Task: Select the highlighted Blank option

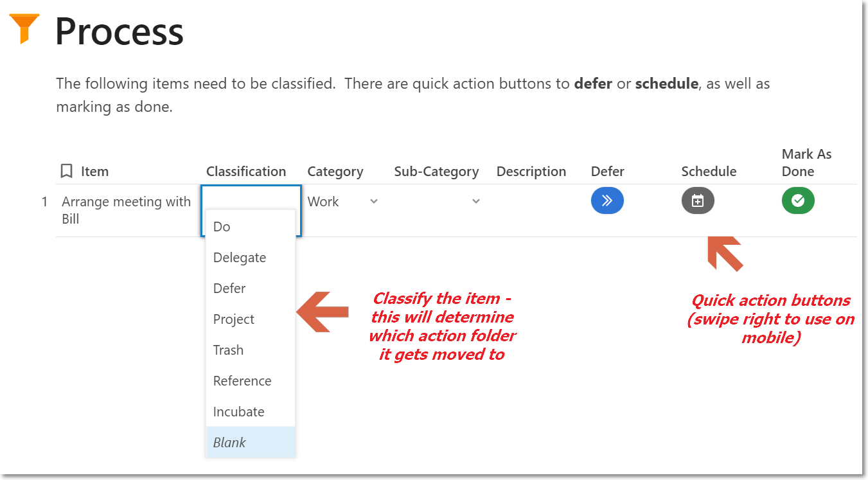Action: tap(229, 443)
